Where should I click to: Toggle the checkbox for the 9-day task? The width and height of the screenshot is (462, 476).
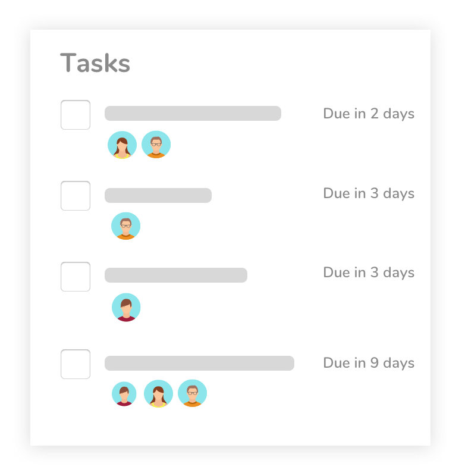point(76,364)
